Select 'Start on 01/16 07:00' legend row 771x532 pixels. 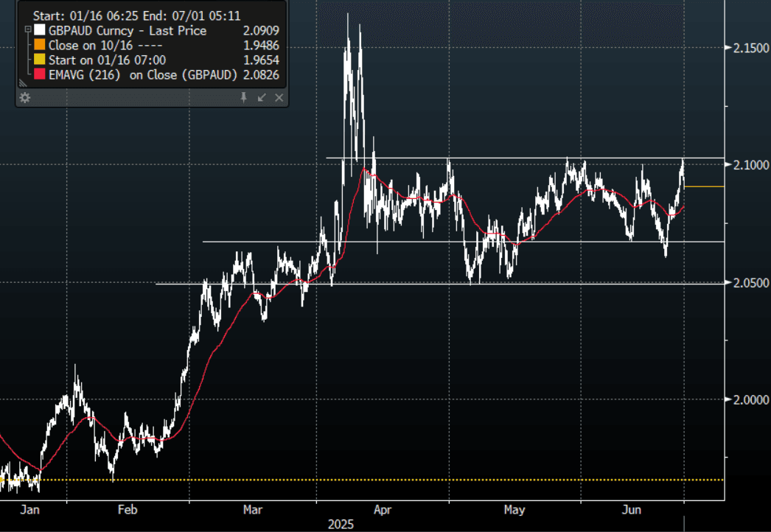tap(156, 60)
